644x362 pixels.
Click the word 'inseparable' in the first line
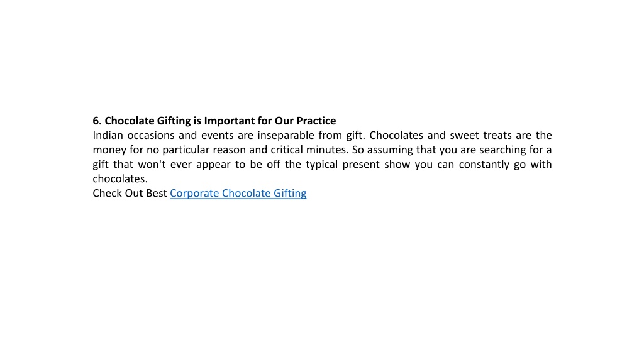[286, 136]
